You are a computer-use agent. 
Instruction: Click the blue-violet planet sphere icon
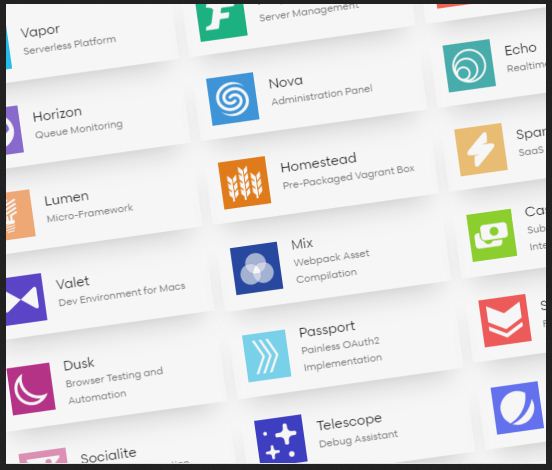[x=517, y=408]
